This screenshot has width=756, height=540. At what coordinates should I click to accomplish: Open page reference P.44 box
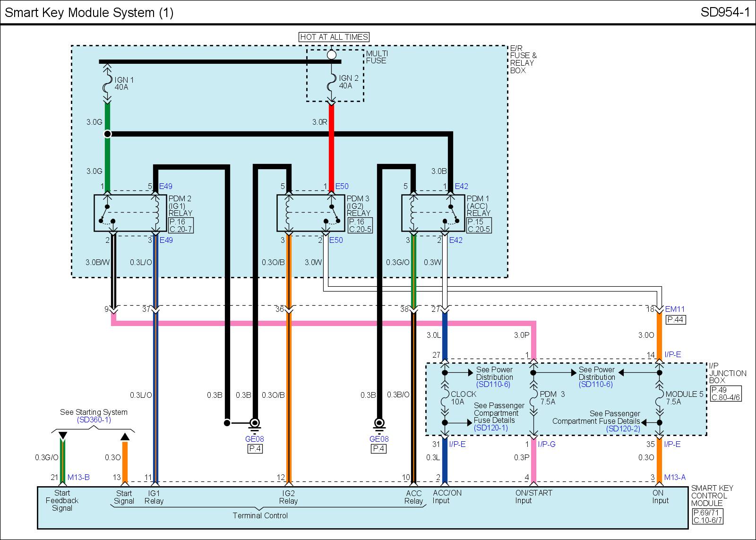(x=675, y=320)
